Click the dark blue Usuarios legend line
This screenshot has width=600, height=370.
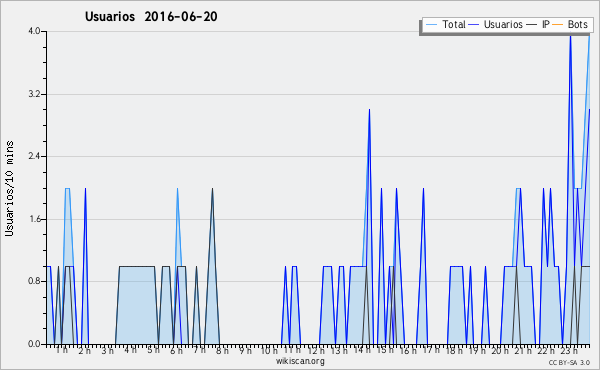(474, 25)
